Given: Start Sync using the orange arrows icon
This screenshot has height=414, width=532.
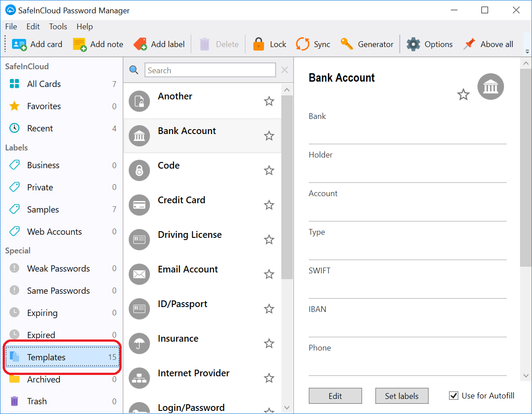Looking at the screenshot, I should click(x=303, y=44).
